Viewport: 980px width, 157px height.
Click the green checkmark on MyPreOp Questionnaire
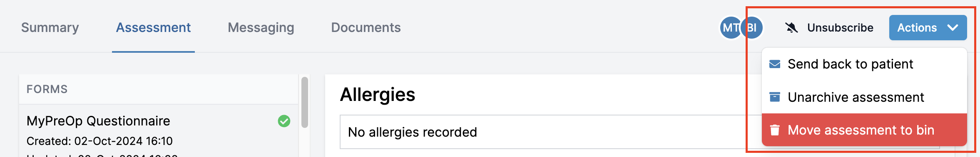coord(284,121)
